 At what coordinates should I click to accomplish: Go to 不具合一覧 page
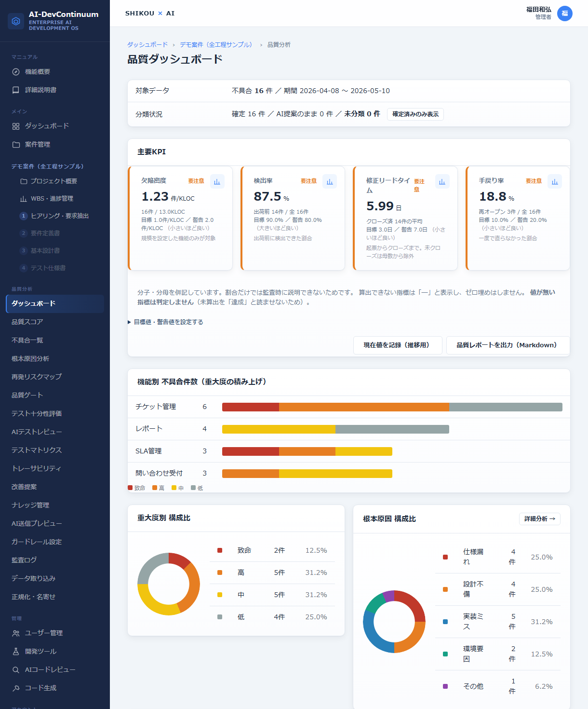[55, 341]
